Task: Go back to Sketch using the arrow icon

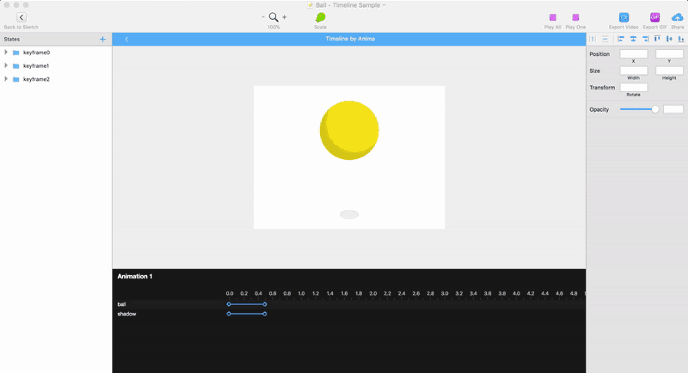Action: coord(21,17)
